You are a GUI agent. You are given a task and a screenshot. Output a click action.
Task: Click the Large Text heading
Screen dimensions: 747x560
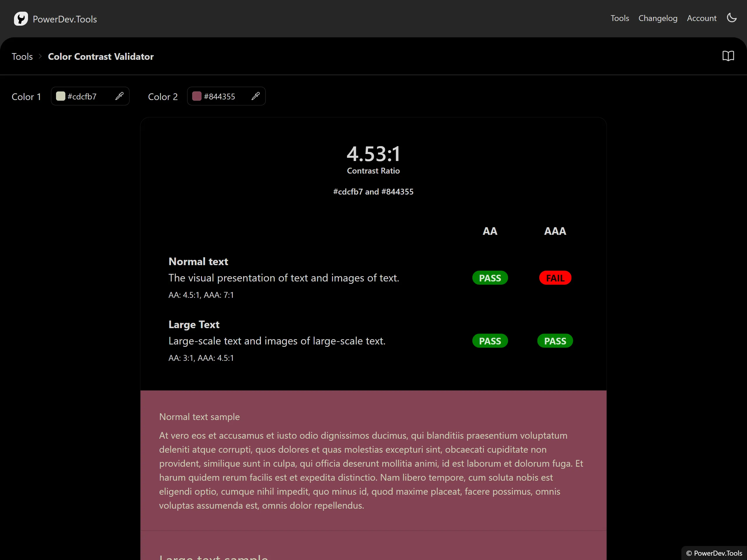[x=194, y=325]
